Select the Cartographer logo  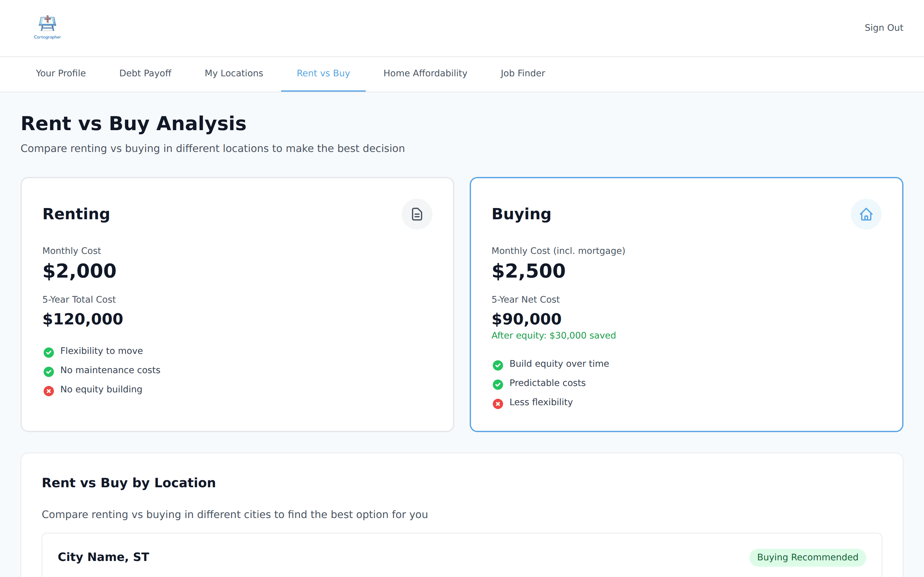coord(47,27)
